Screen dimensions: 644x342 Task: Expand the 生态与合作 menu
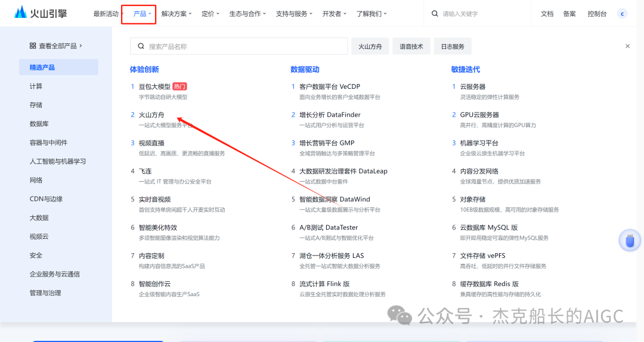[247, 14]
